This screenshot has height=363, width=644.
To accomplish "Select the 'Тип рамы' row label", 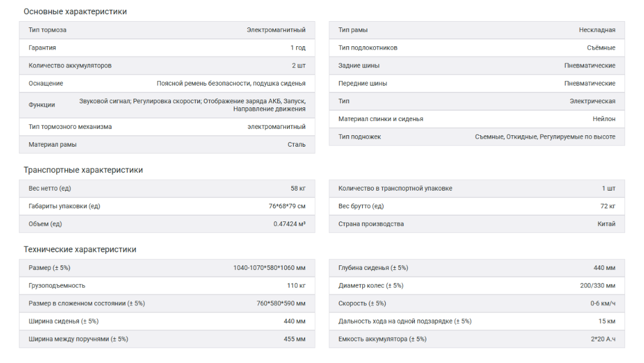I will coord(353,30).
